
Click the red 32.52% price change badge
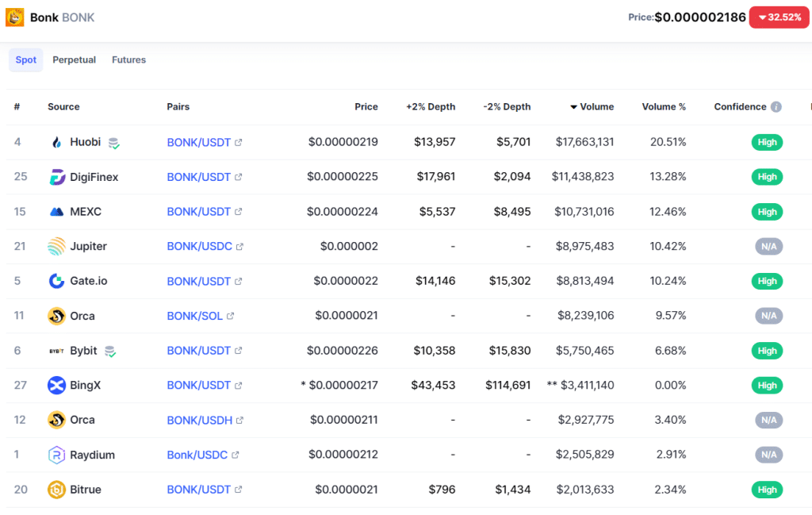click(x=779, y=17)
